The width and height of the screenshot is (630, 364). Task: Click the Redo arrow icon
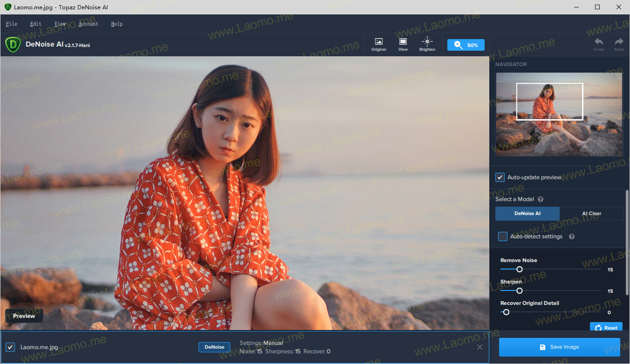[x=619, y=45]
